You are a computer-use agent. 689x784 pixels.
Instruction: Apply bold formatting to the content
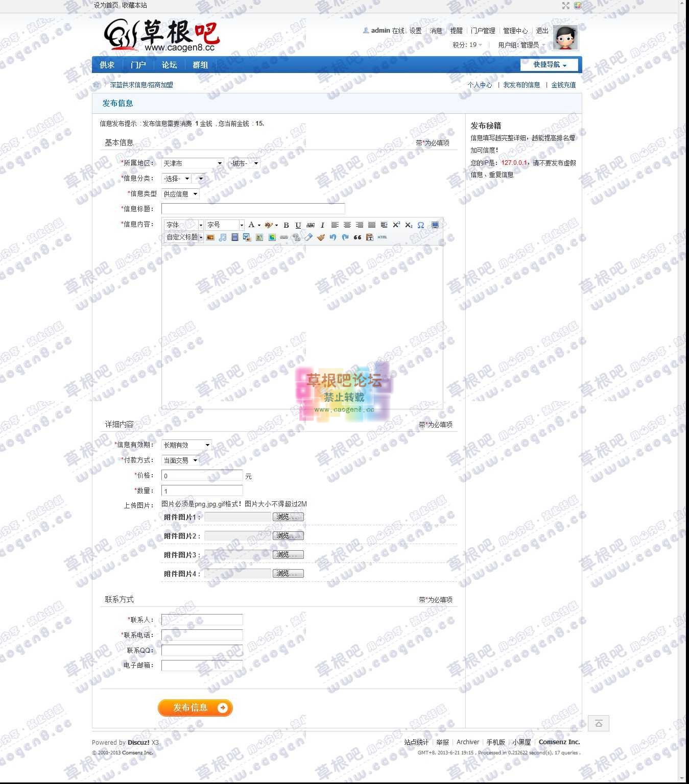[287, 225]
